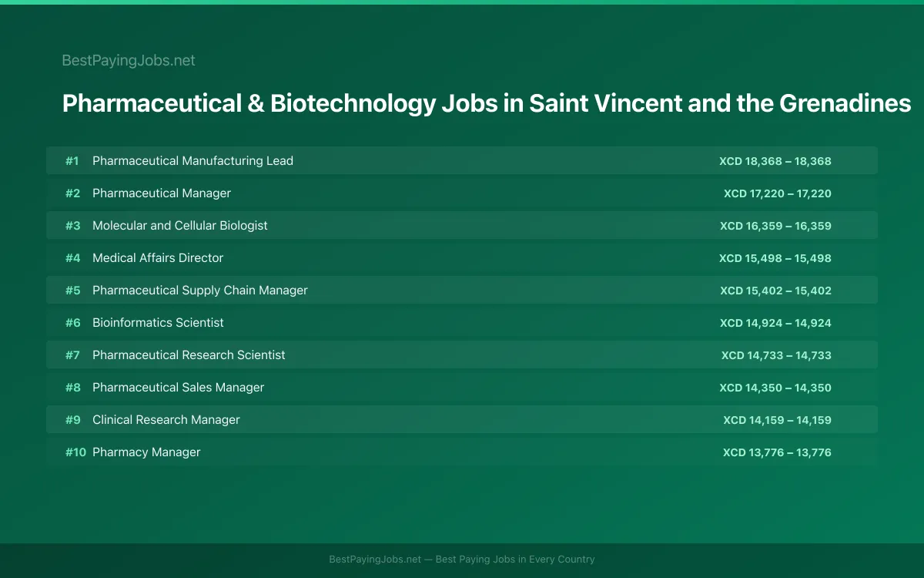Click salary value XCD 14,924 – 14,924
924x578 pixels.
tap(775, 323)
